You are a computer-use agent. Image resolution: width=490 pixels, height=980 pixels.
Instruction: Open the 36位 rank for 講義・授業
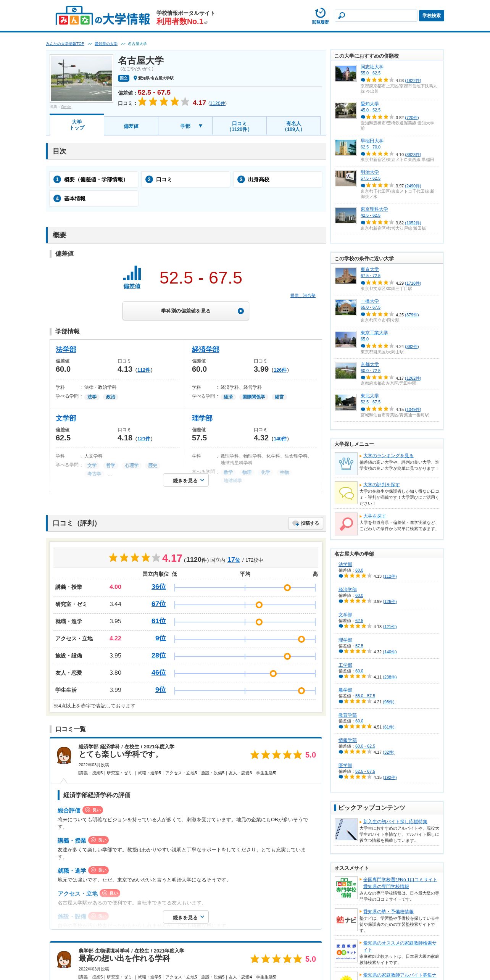[x=159, y=587]
